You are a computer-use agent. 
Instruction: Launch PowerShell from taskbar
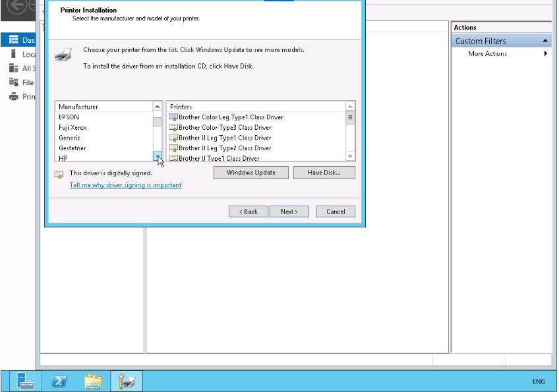[x=59, y=381]
